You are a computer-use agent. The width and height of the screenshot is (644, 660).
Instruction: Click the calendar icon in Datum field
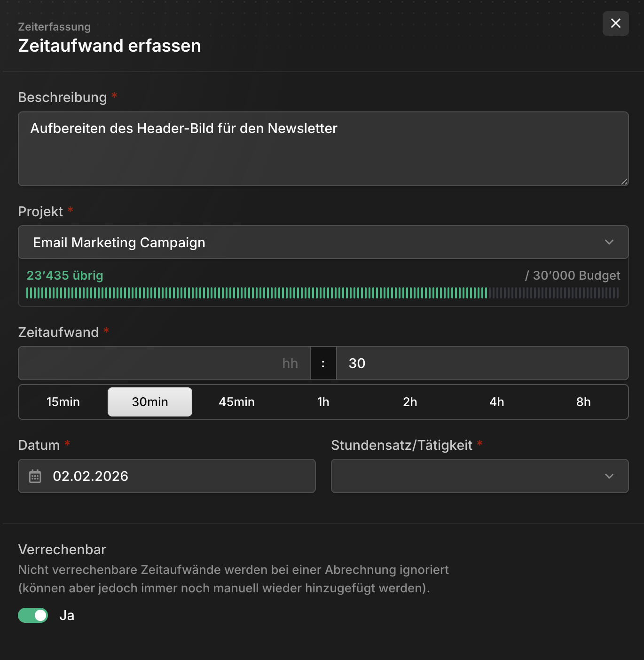point(35,476)
